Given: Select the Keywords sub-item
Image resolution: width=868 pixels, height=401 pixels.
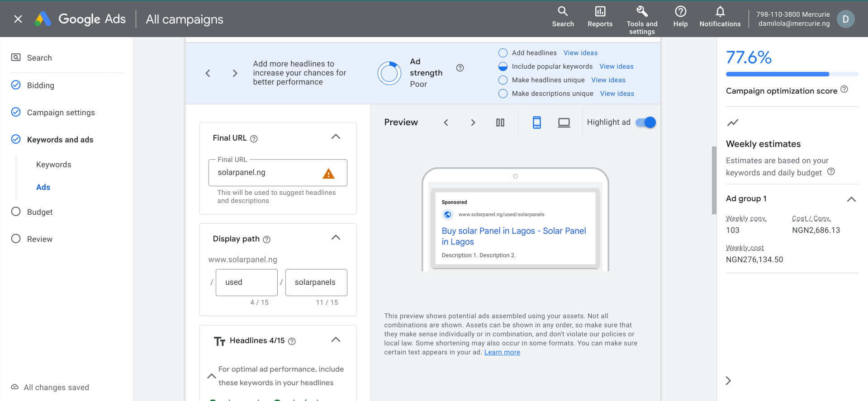Looking at the screenshot, I should [x=53, y=165].
